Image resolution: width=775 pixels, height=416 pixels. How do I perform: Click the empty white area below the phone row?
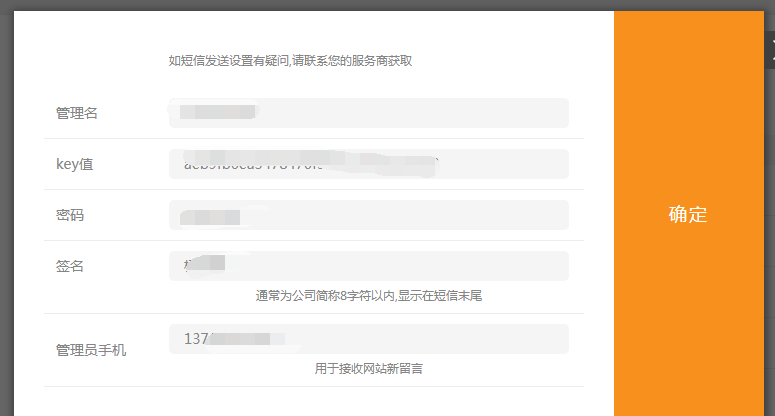314,401
